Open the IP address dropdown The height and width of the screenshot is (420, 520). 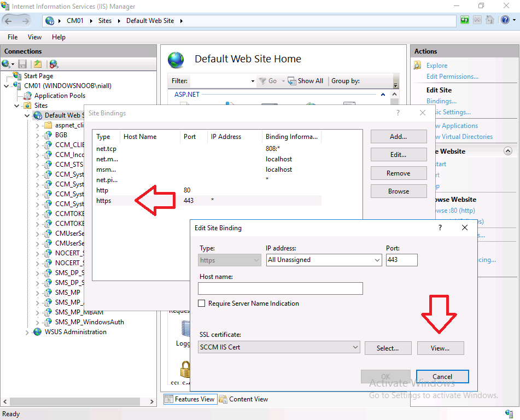377,260
